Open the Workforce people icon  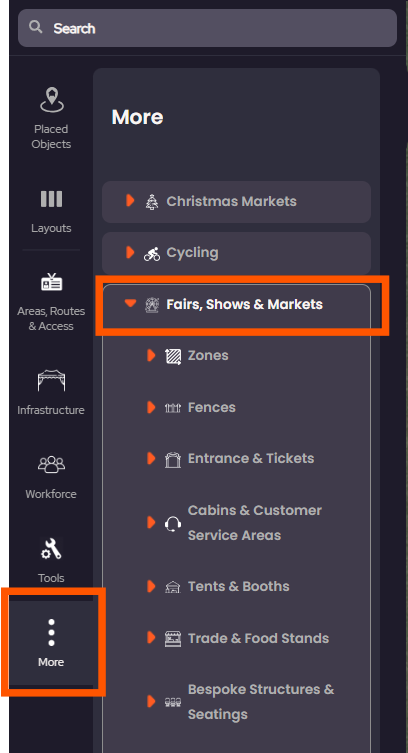(51, 464)
